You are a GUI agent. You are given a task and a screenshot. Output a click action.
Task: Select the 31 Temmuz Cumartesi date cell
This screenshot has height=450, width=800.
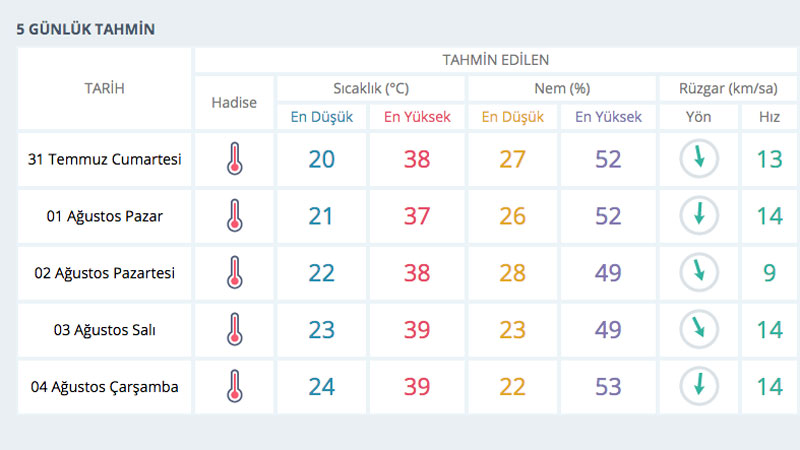tap(105, 159)
